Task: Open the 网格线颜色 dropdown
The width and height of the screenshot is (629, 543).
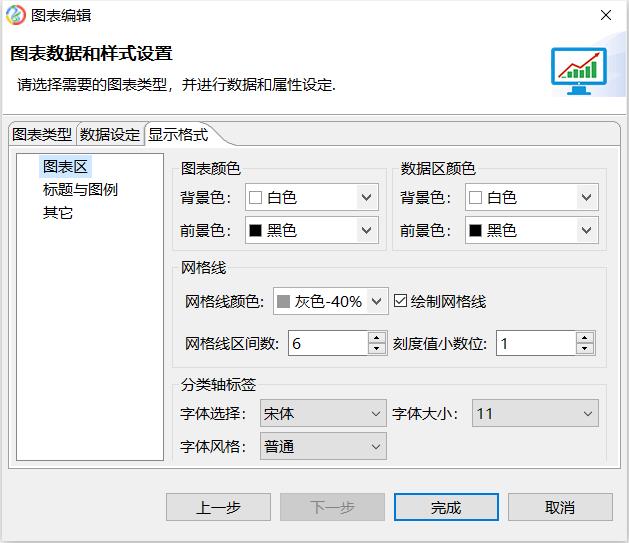Action: (331, 301)
